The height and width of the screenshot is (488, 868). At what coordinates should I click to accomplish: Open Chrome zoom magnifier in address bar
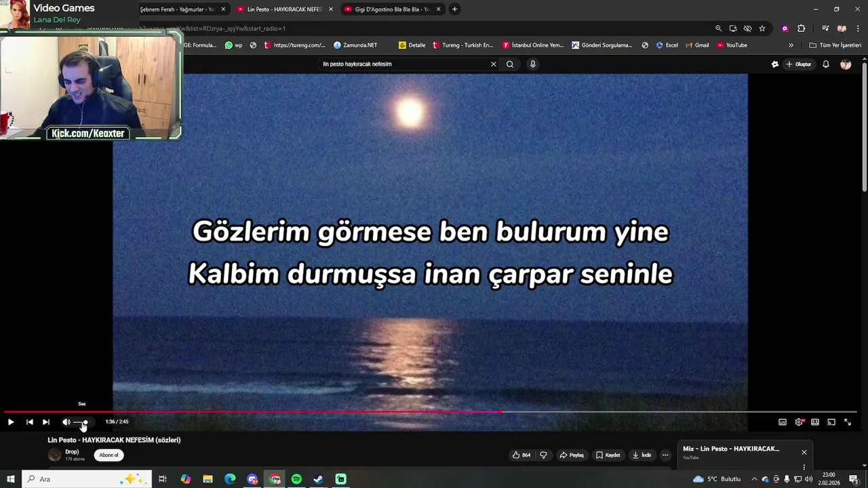click(x=718, y=28)
